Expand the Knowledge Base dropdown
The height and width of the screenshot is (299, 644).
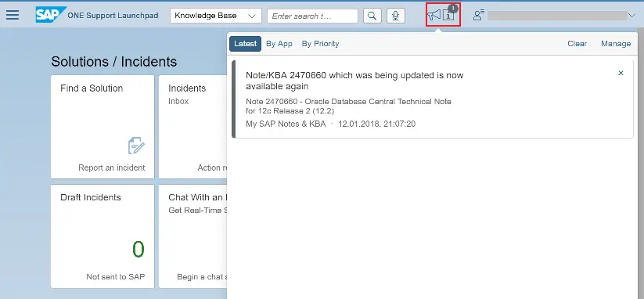[x=216, y=16]
